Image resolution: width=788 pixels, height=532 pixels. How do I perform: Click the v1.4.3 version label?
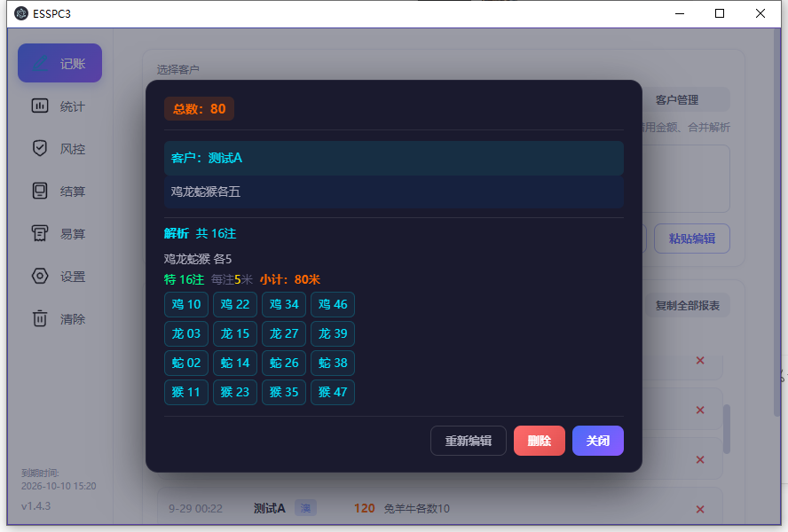pos(35,506)
